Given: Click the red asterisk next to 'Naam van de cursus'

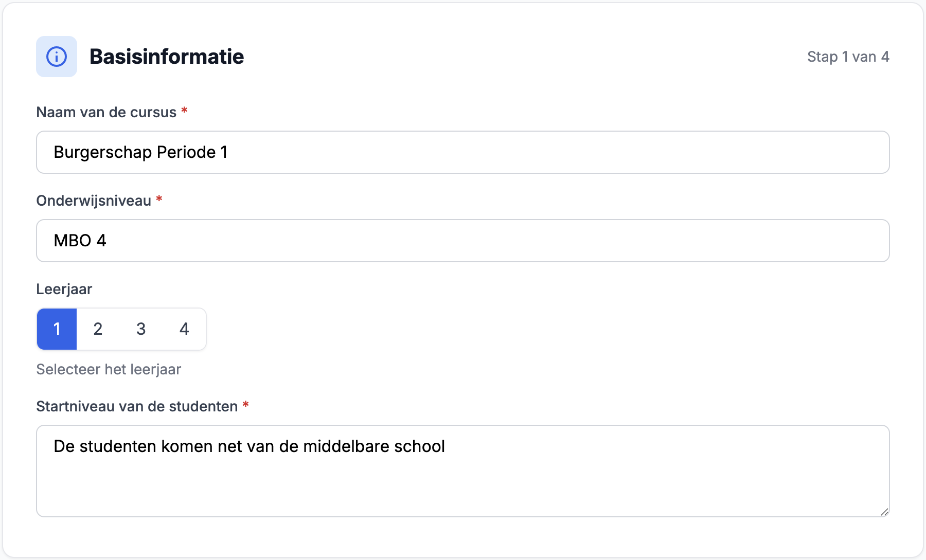Looking at the screenshot, I should tap(185, 111).
